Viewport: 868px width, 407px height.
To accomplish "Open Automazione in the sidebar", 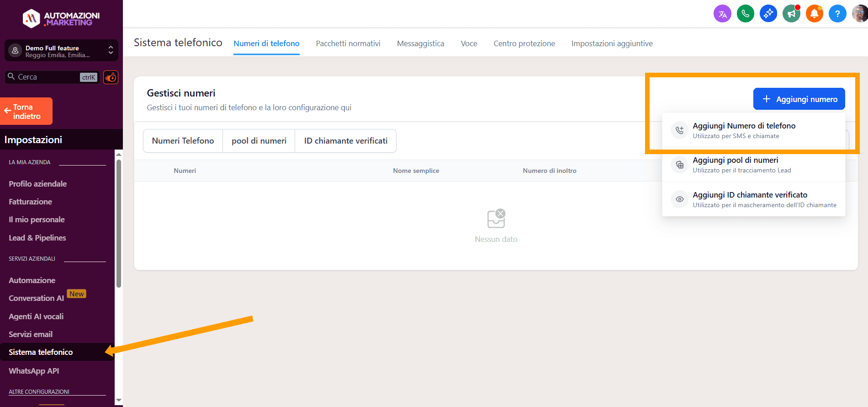I will (x=32, y=280).
